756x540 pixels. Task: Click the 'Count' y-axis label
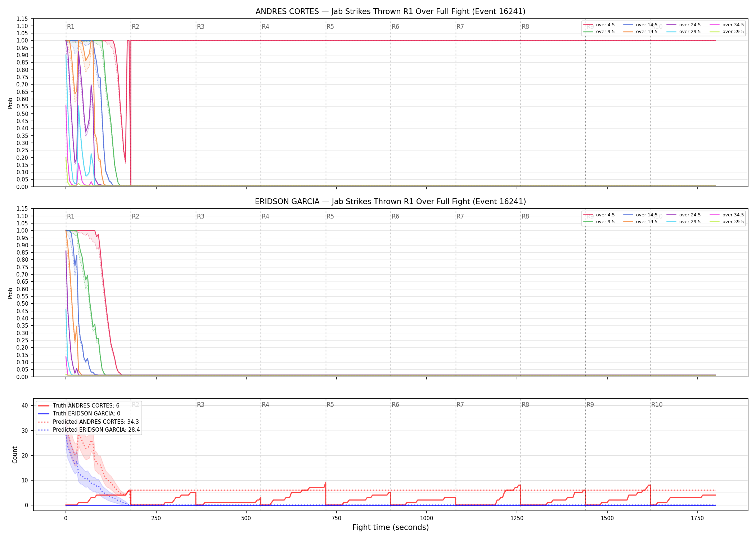coord(15,455)
